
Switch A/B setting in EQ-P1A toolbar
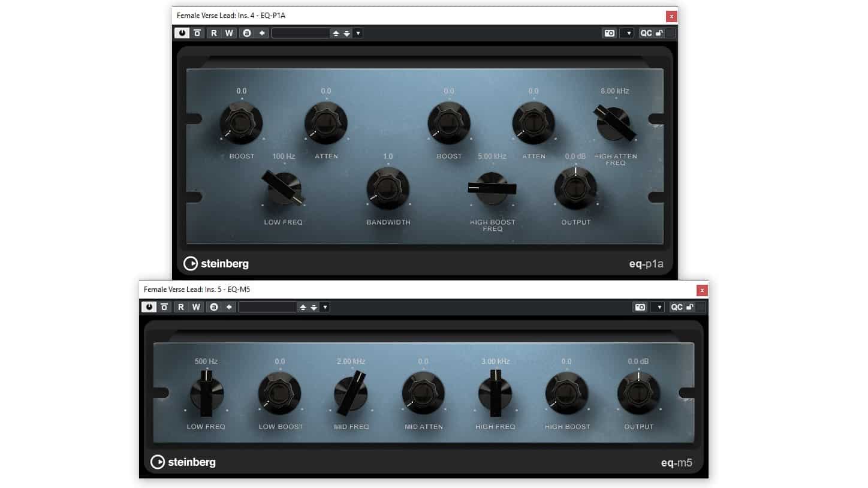point(246,33)
